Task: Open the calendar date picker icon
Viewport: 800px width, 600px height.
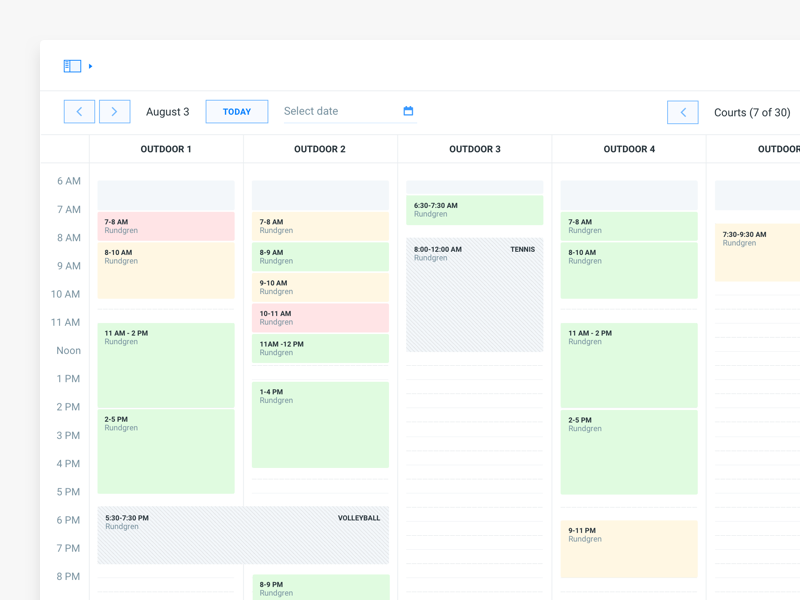Action: pyautogui.click(x=408, y=111)
